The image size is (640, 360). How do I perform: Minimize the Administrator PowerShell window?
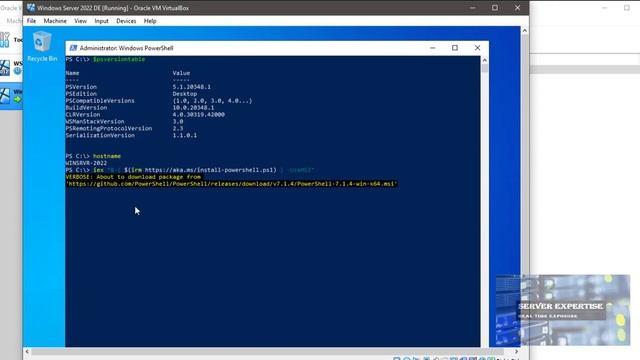(x=433, y=48)
